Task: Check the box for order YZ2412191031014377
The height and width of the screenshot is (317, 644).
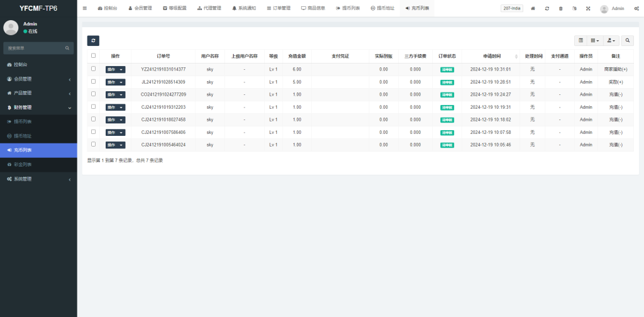Action: point(94,69)
